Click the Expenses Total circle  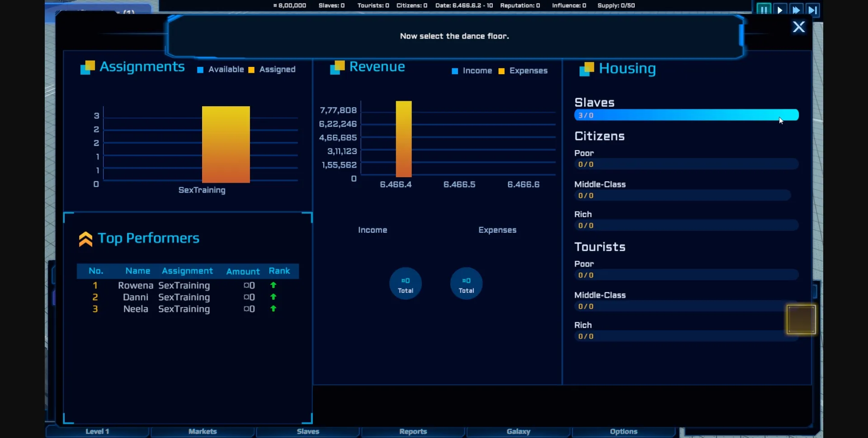pos(466,284)
